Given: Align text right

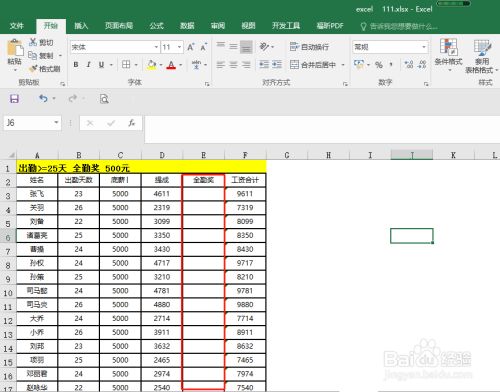Looking at the screenshot, I should (246, 65).
